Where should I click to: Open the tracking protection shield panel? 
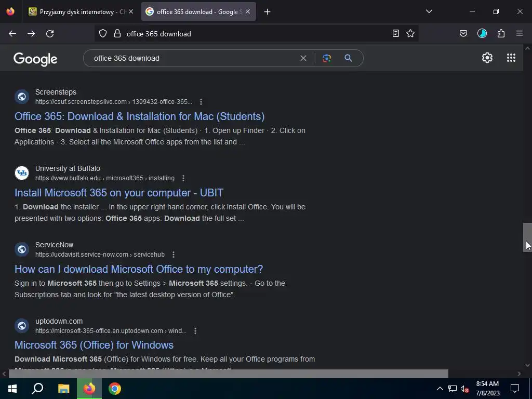click(x=103, y=34)
